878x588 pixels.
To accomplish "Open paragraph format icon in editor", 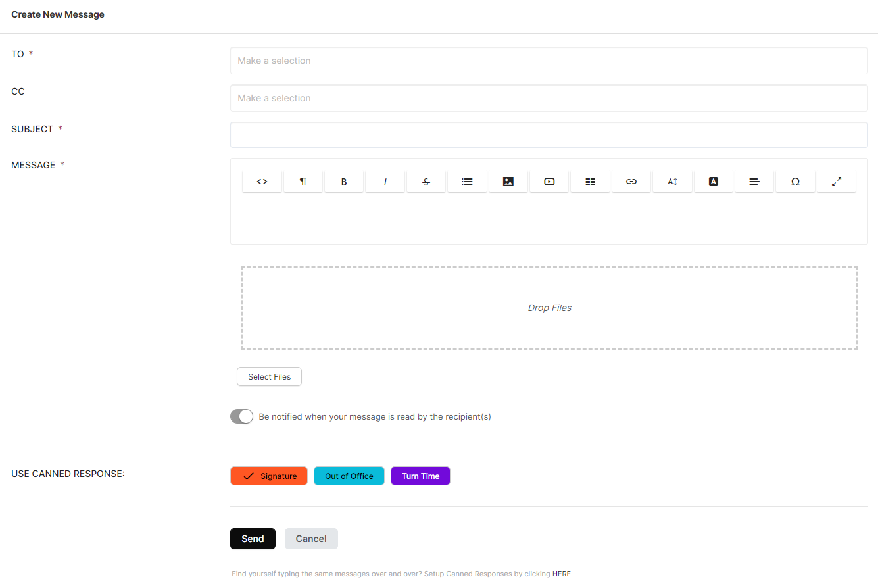I will pos(303,182).
